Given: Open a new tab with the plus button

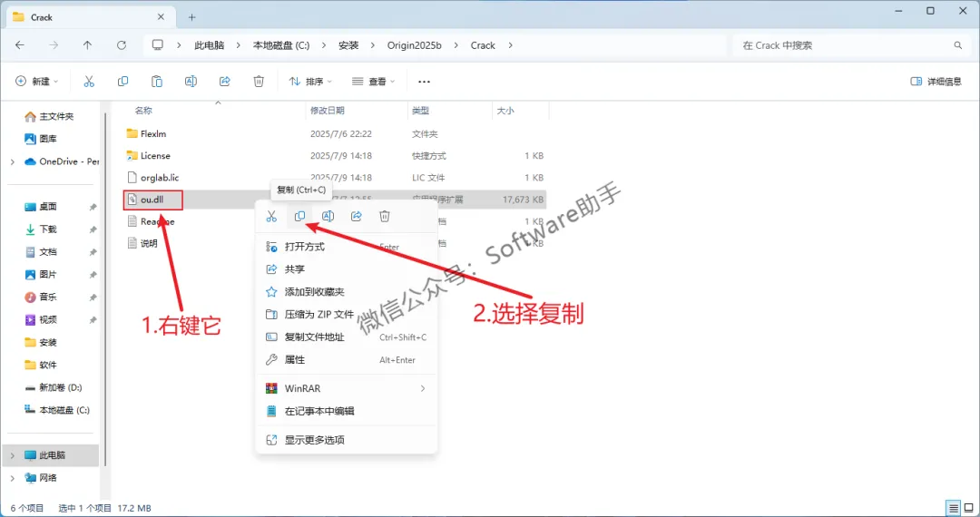Looking at the screenshot, I should (x=191, y=17).
